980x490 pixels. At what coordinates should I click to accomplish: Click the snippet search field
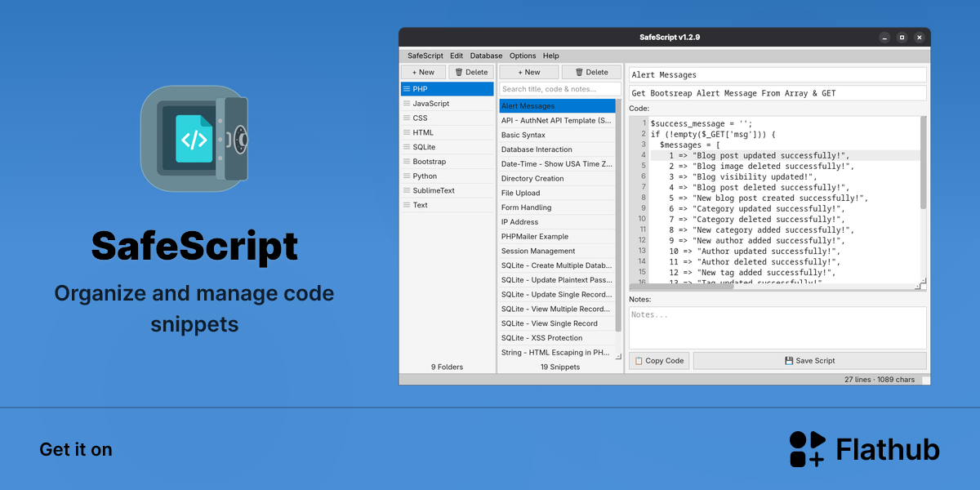tap(560, 89)
